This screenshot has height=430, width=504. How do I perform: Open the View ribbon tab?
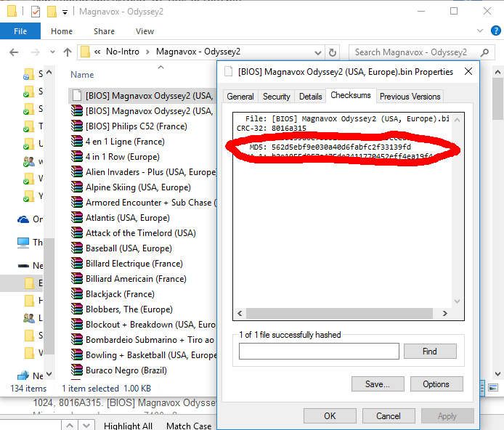click(145, 31)
